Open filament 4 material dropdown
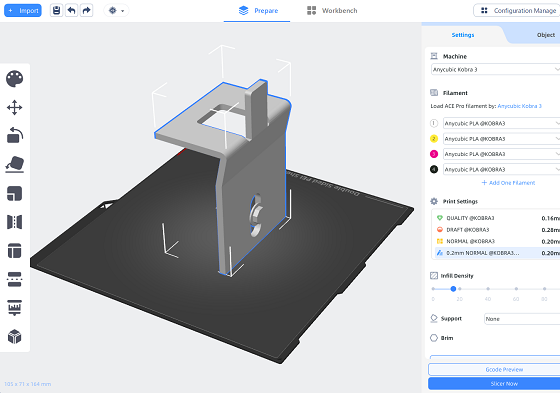 coord(501,169)
